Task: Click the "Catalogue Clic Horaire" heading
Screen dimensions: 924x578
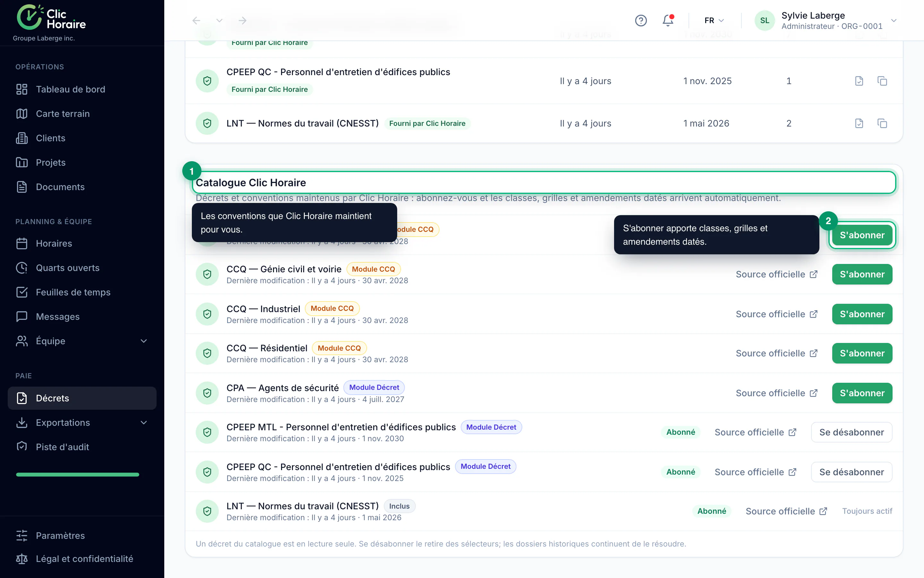Action: click(251, 183)
